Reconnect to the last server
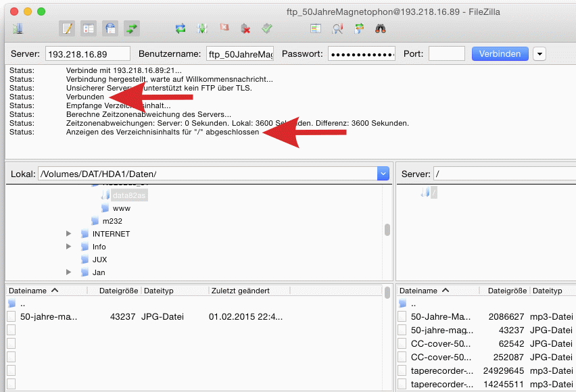 coord(267,28)
